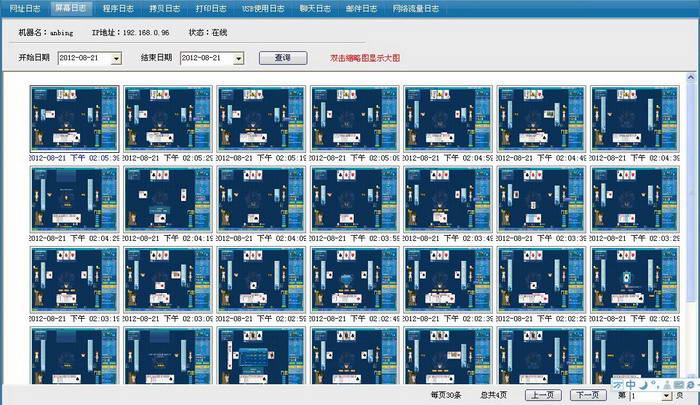The image size is (700, 405).
Task: Switch to the 网络流量日志 tab
Action: point(416,8)
